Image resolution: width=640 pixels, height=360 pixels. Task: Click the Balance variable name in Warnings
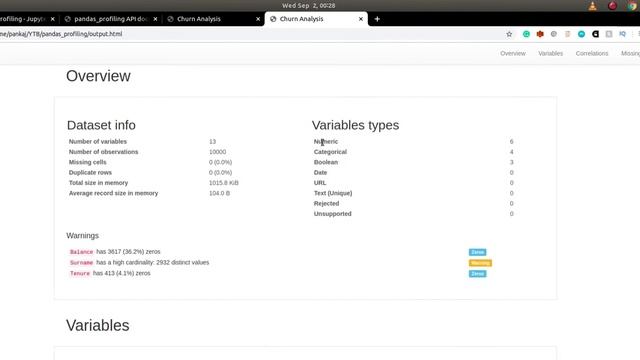pos(81,252)
